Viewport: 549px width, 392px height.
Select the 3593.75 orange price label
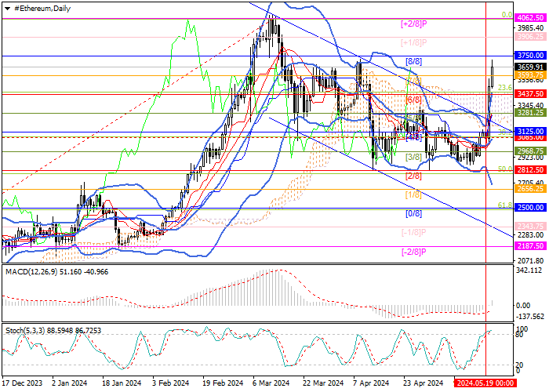[531, 75]
